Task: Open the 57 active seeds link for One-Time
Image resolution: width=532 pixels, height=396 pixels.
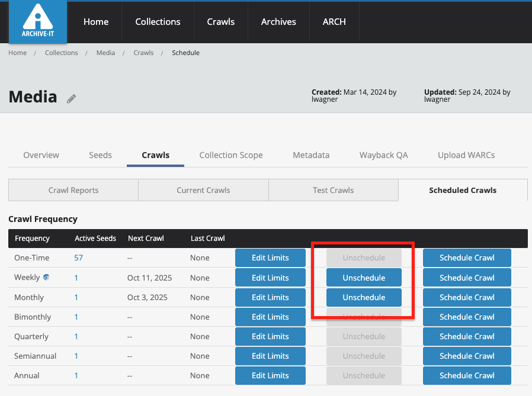Action: [x=78, y=258]
